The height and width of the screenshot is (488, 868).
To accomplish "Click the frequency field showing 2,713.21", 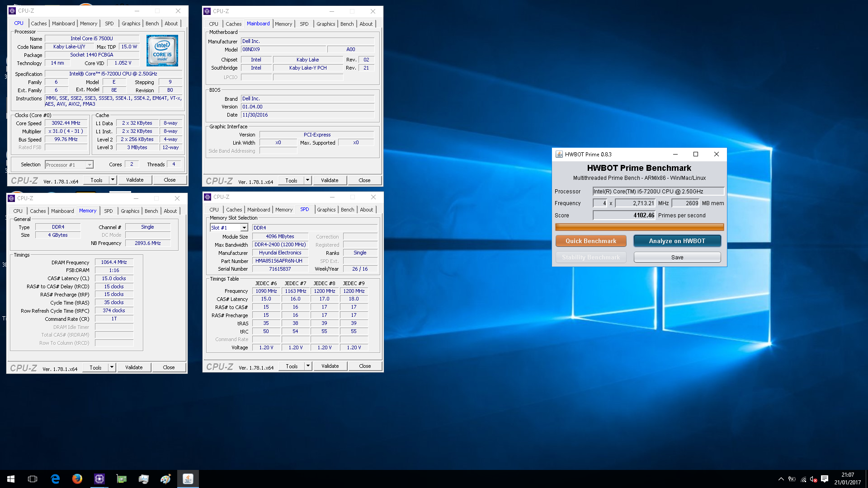I will pyautogui.click(x=635, y=203).
